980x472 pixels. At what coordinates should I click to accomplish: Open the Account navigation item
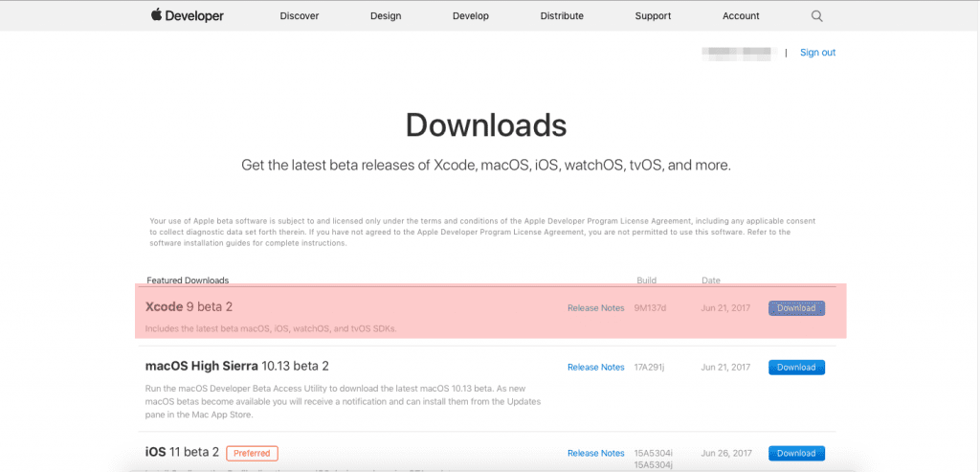[x=741, y=16]
